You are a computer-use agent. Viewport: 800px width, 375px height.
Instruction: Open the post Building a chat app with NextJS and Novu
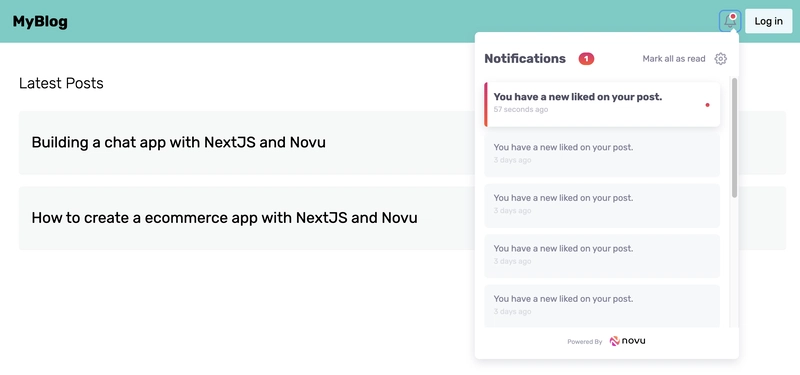pos(179,142)
